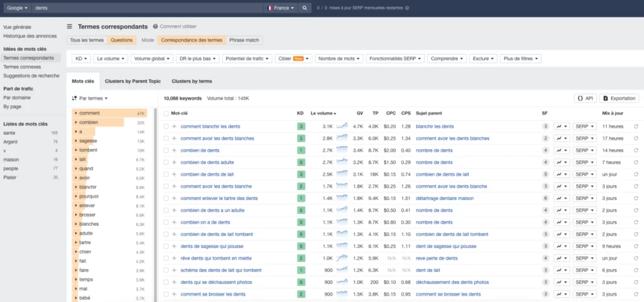
Task: Switch to Clusters by terms tab
Action: 192,81
